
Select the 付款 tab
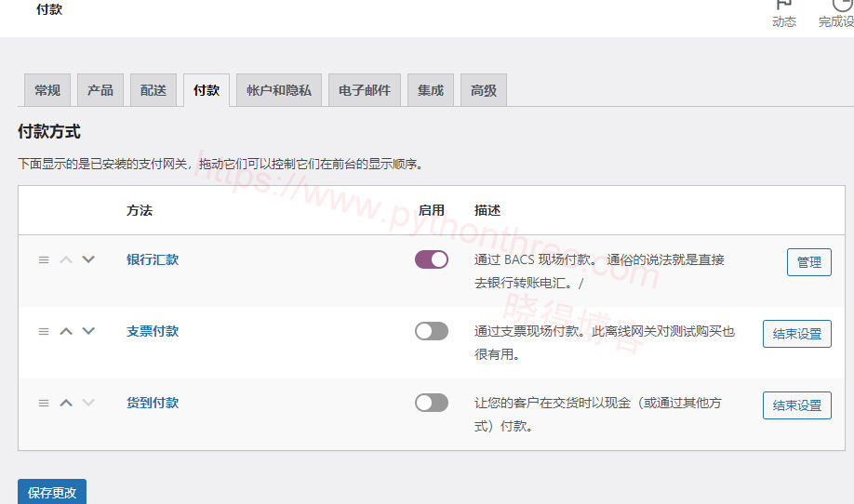click(x=207, y=90)
